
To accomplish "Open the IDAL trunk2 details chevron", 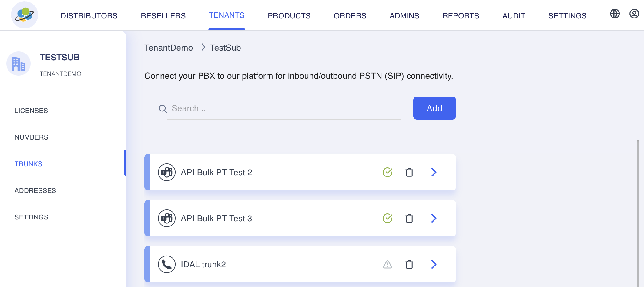I will [434, 264].
